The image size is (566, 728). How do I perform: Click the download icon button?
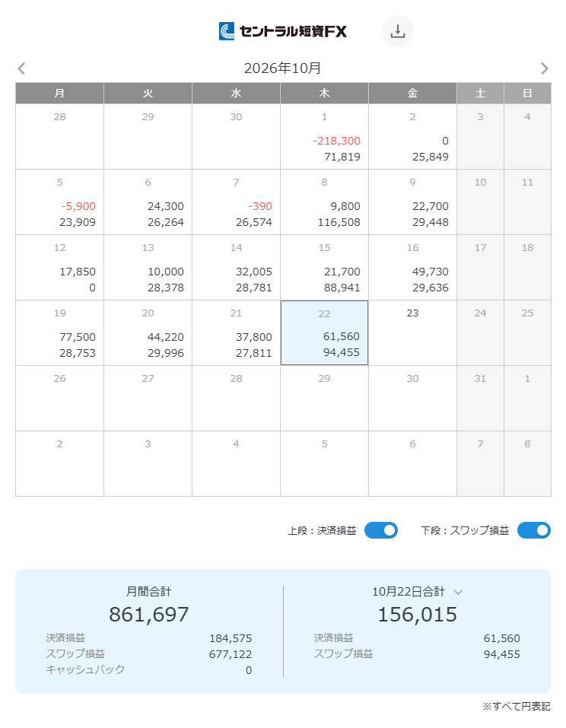click(397, 31)
